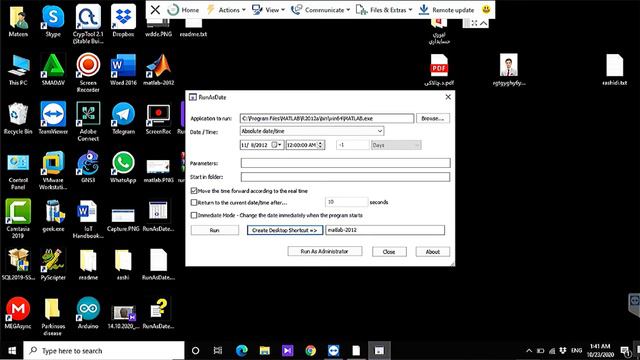The height and width of the screenshot is (360, 640).
Task: Toggle Return to current date/time checkbox
Action: pyautogui.click(x=194, y=202)
